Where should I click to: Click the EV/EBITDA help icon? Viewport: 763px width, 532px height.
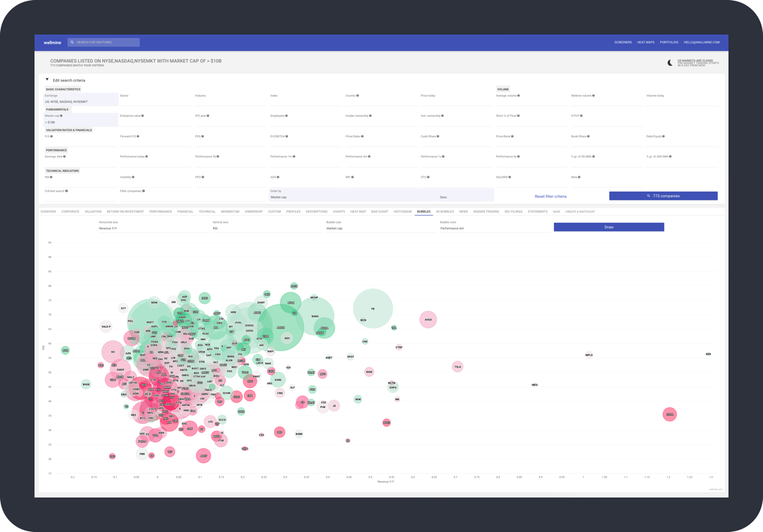(x=287, y=136)
